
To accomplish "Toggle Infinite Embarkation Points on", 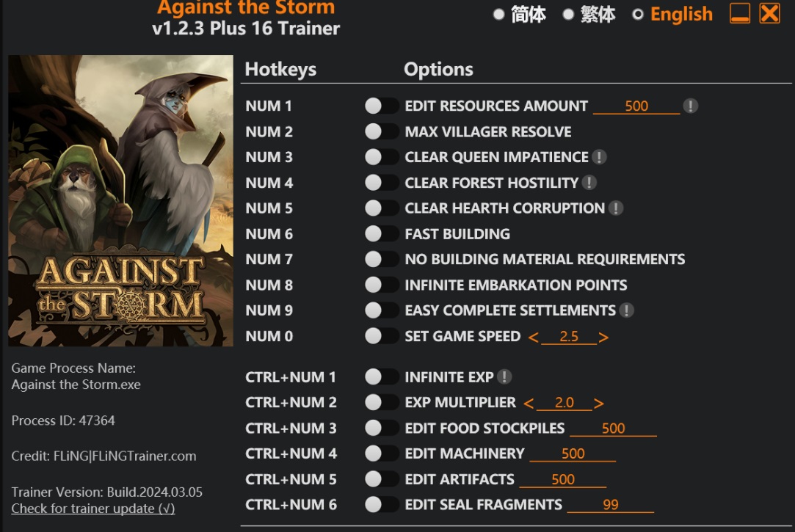I will coord(381,285).
